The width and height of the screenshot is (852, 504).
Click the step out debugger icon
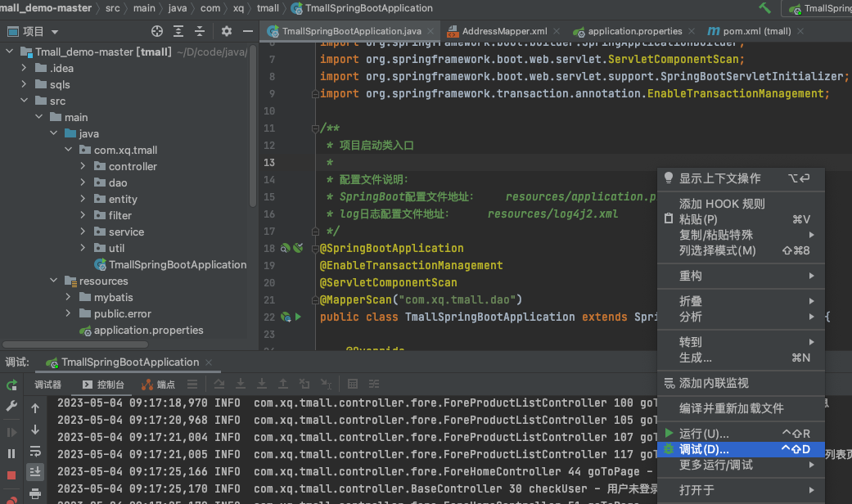pos(282,384)
